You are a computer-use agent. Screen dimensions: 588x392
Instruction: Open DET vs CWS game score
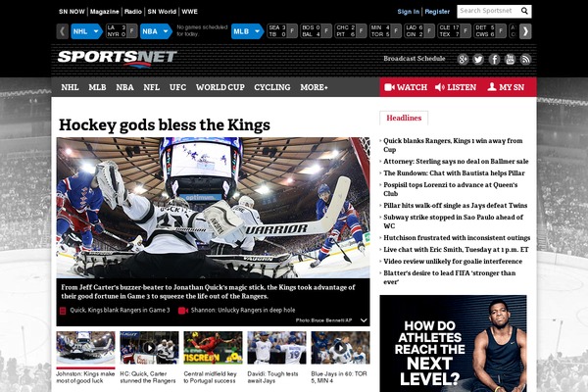coord(490,31)
